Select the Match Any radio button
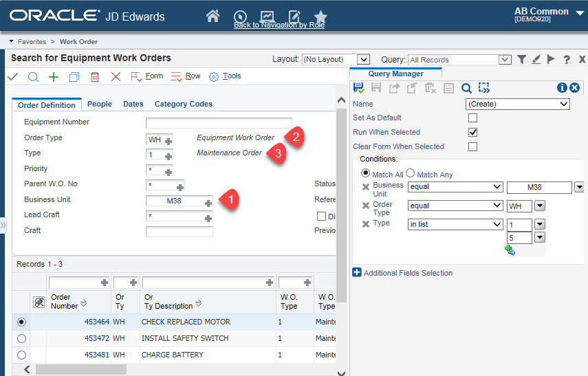588x376 pixels. point(411,173)
